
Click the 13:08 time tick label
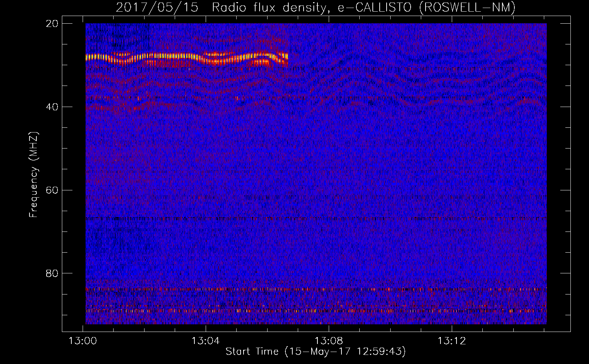329,341
